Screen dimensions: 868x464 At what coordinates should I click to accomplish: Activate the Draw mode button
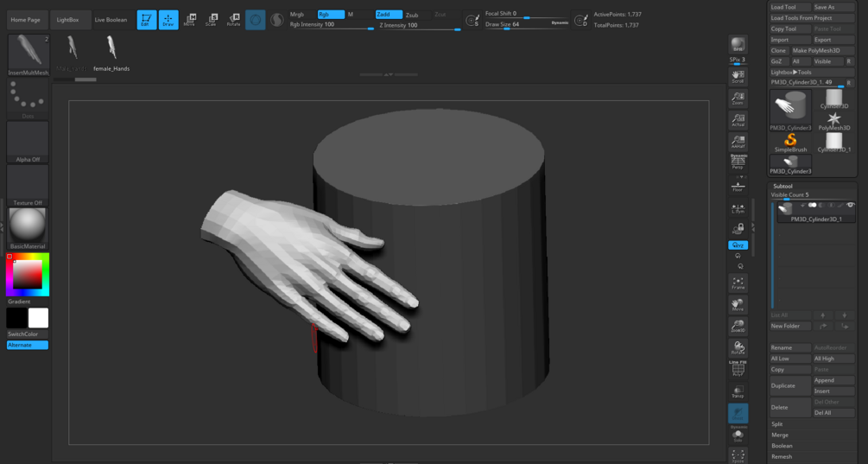pos(168,20)
